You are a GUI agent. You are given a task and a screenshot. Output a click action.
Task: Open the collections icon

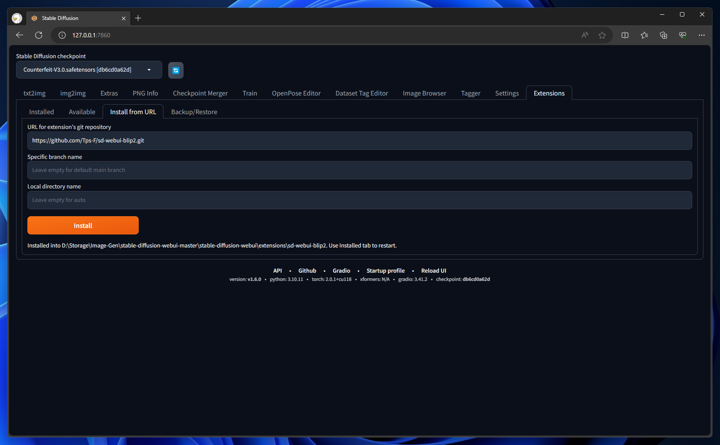click(664, 35)
